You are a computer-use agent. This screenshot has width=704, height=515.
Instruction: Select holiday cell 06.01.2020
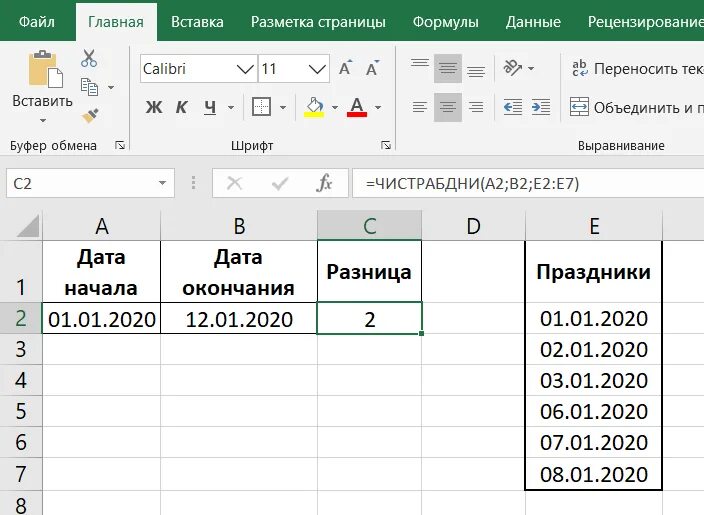pyautogui.click(x=594, y=411)
